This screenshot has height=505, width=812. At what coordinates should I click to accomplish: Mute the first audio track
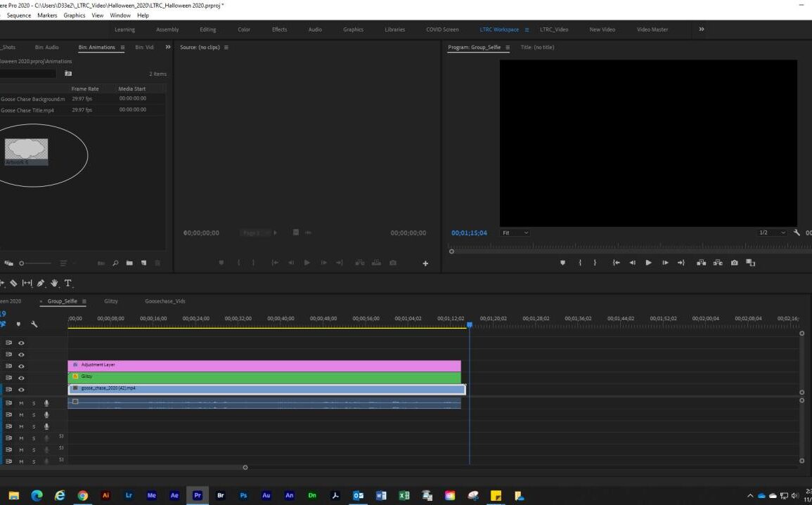[x=21, y=403]
